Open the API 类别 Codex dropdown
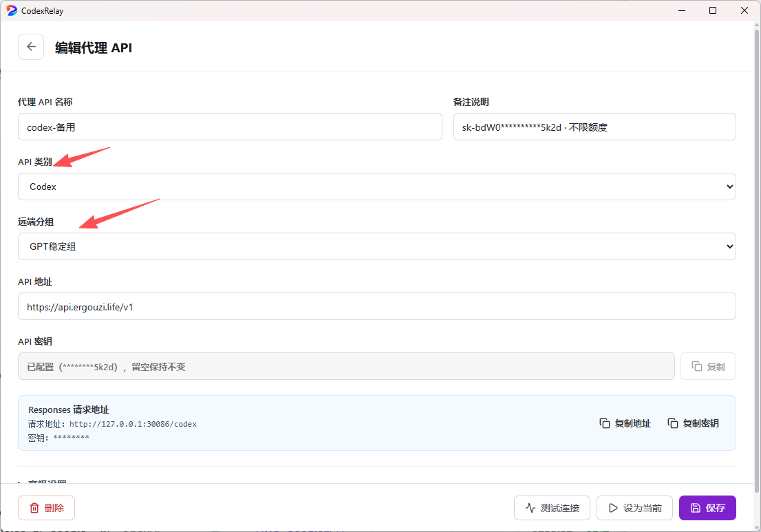 point(376,187)
